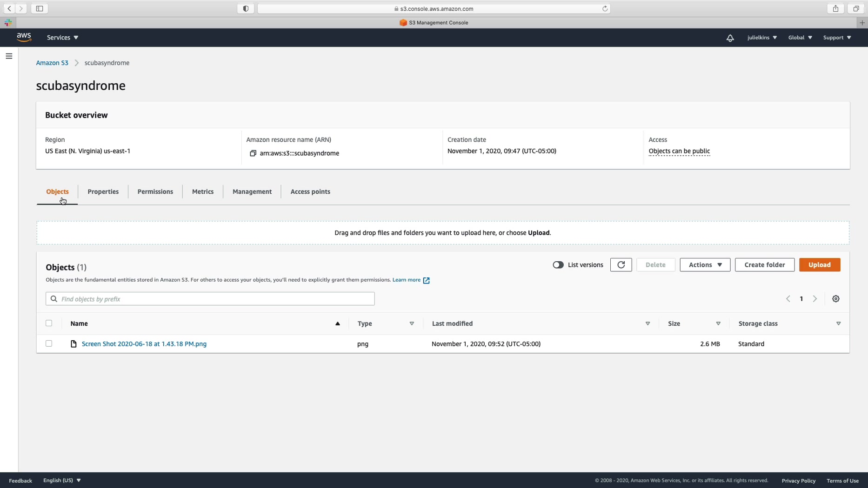This screenshot has height=488, width=868.
Task: Click the browser forward arrow
Action: tap(21, 8)
